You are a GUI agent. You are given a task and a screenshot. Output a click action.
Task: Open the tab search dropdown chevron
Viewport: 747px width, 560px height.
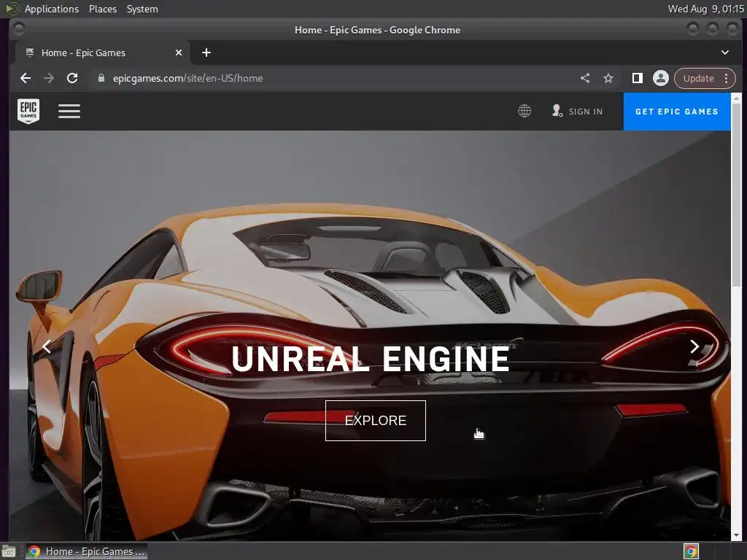tap(724, 52)
